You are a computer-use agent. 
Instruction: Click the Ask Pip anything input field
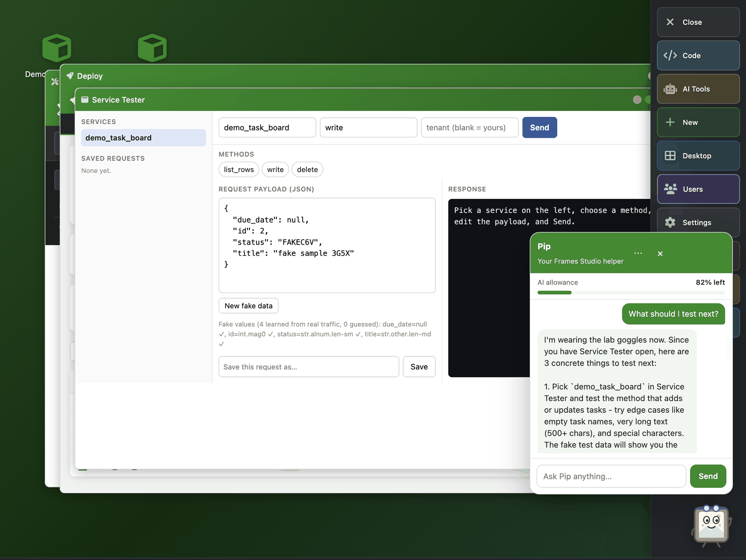click(x=611, y=476)
